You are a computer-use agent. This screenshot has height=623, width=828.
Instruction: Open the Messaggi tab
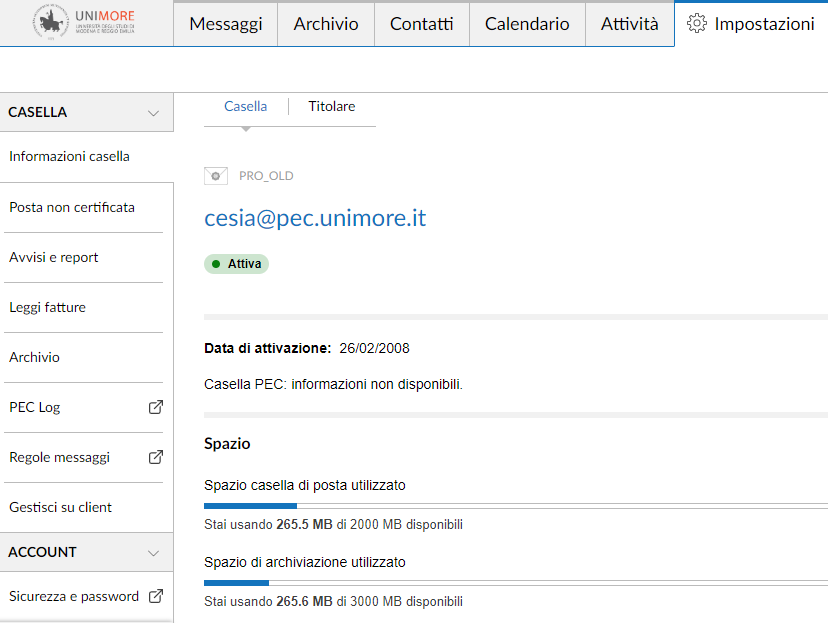pyautogui.click(x=225, y=24)
